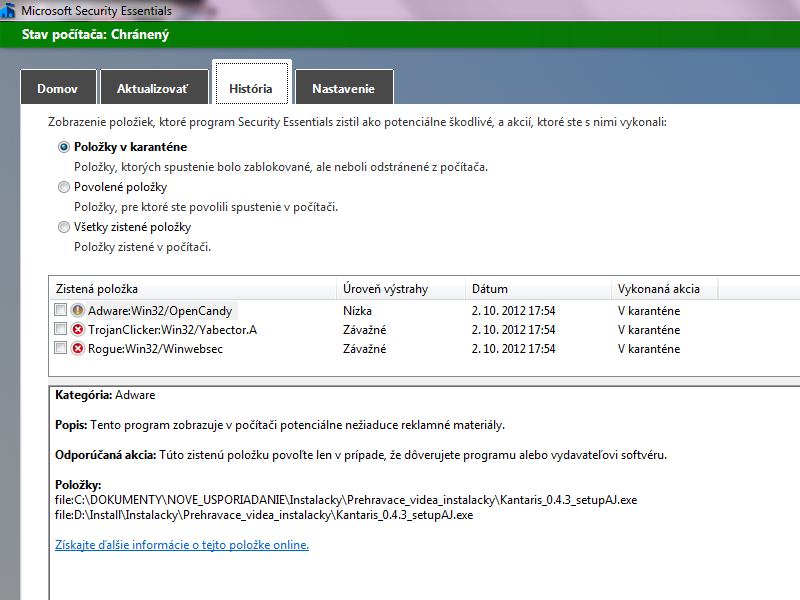800x600 pixels.
Task: Select the 'Všetky zistené položky' radio button
Action: (64, 227)
